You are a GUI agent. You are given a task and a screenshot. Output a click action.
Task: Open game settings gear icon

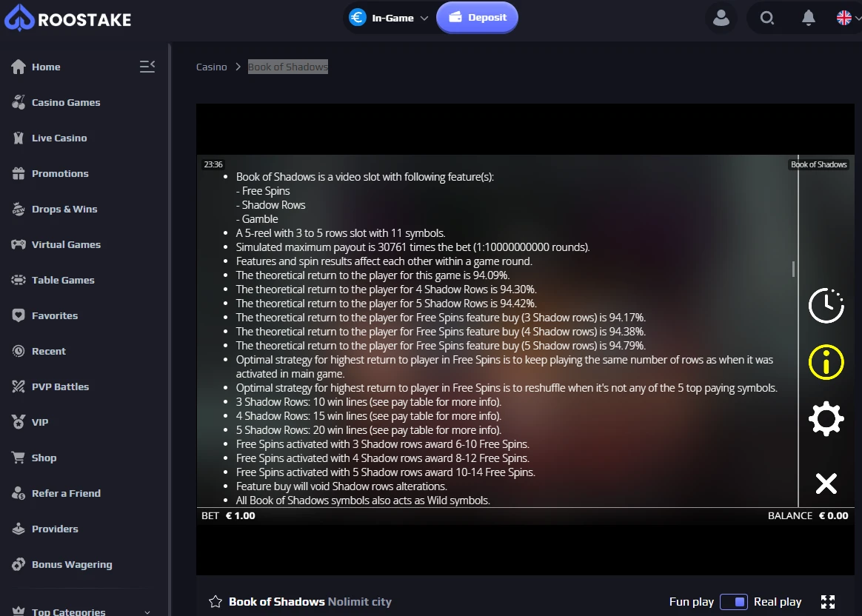pyautogui.click(x=826, y=419)
